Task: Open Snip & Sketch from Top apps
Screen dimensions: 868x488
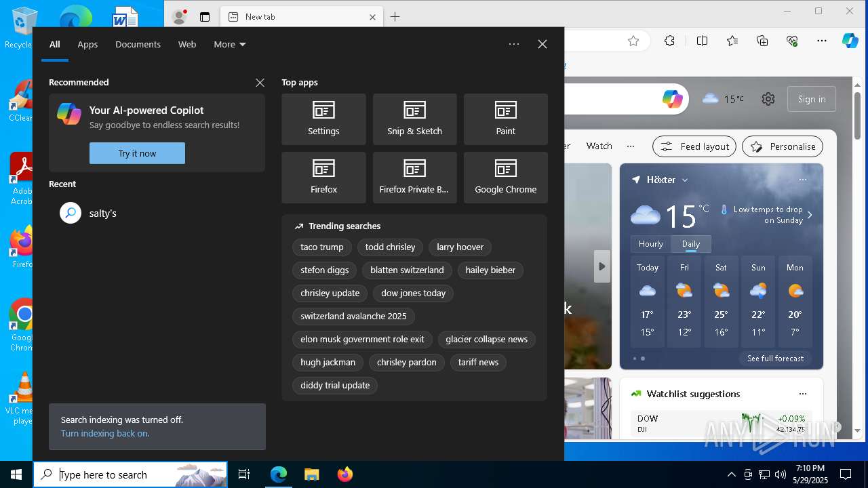Action: tap(414, 119)
